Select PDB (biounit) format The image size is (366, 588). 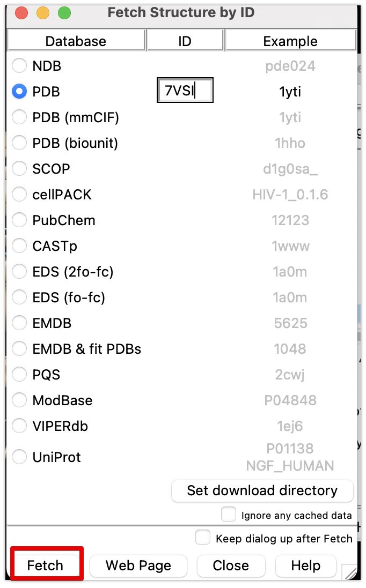click(19, 143)
